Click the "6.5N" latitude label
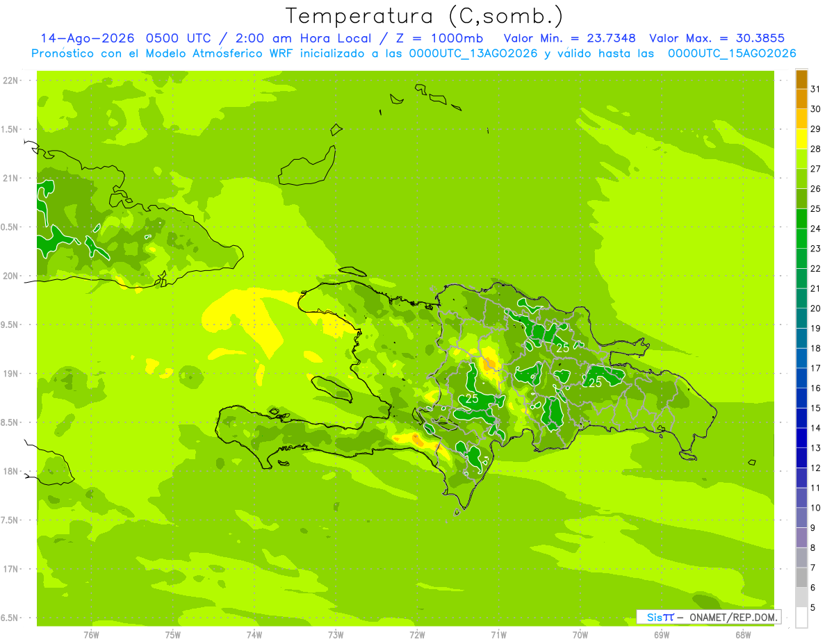834x644 pixels. (10, 618)
